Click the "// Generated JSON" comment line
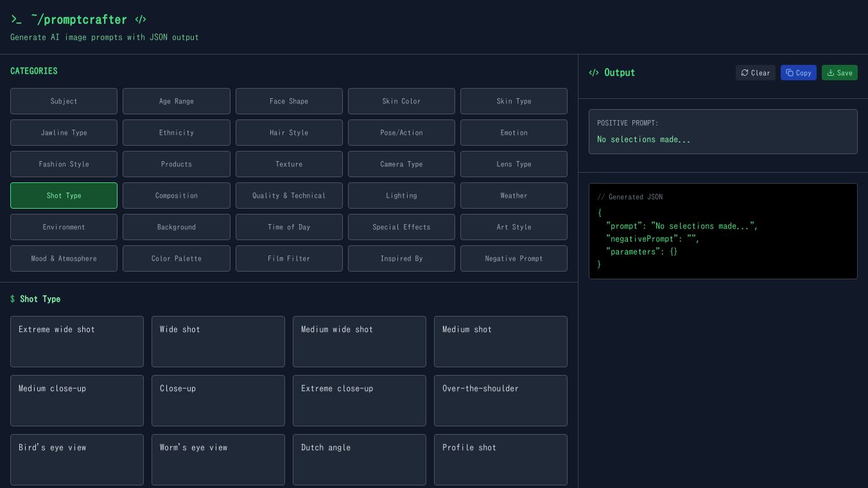This screenshot has height=488, width=868. [x=630, y=197]
